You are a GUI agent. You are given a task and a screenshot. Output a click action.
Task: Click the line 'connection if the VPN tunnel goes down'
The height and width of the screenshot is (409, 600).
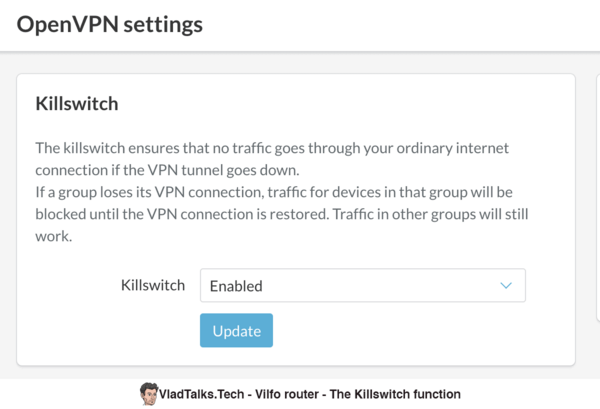[167, 170]
